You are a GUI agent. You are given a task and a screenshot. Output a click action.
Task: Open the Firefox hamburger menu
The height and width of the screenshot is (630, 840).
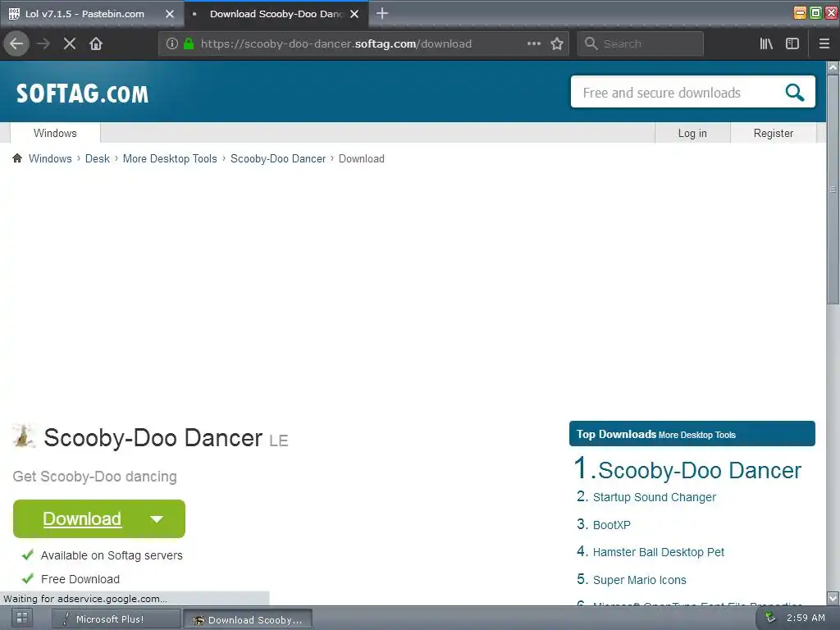[x=824, y=43]
